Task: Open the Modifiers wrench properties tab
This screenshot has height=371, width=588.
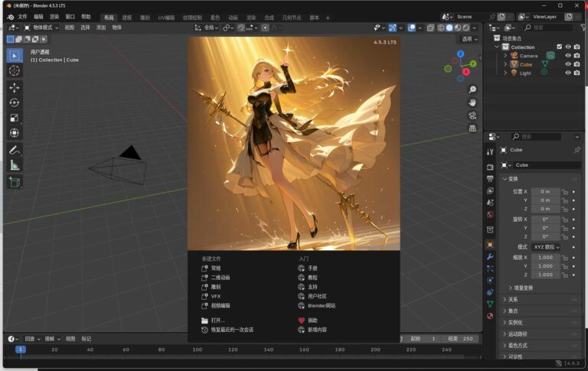Action: [490, 256]
